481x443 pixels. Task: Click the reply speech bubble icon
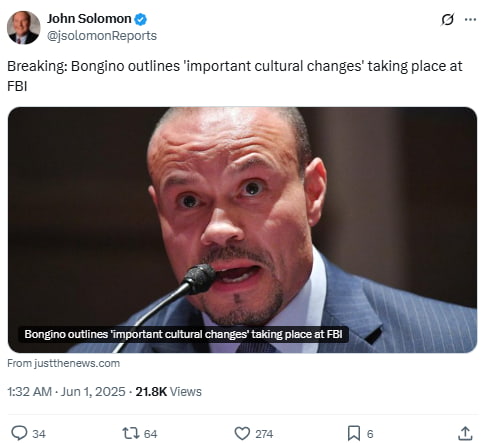point(19,433)
